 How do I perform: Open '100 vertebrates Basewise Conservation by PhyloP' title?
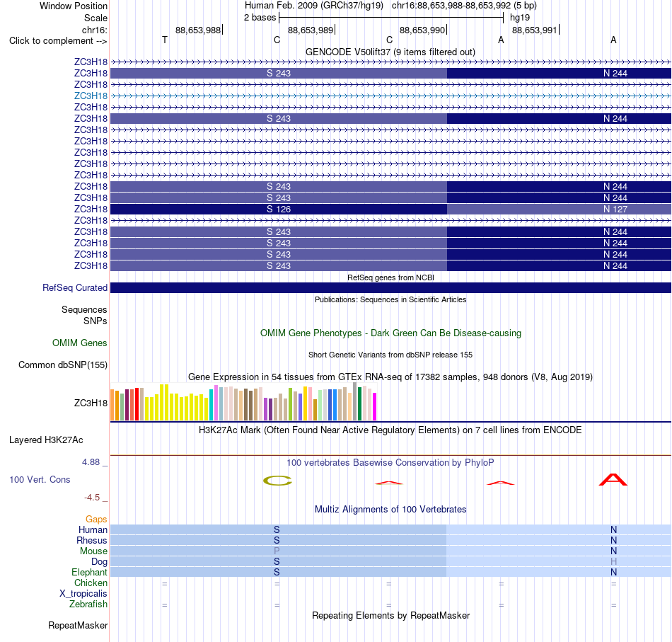point(390,463)
